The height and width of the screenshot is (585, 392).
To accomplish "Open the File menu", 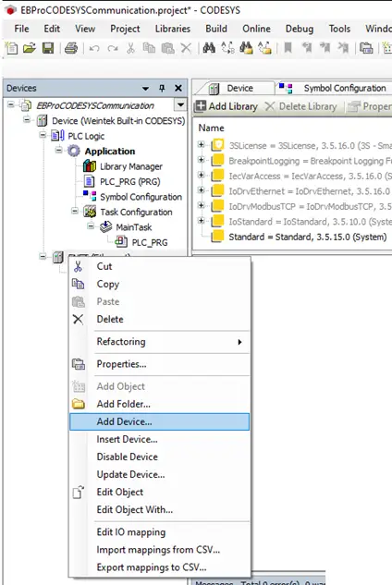I will coord(21,29).
